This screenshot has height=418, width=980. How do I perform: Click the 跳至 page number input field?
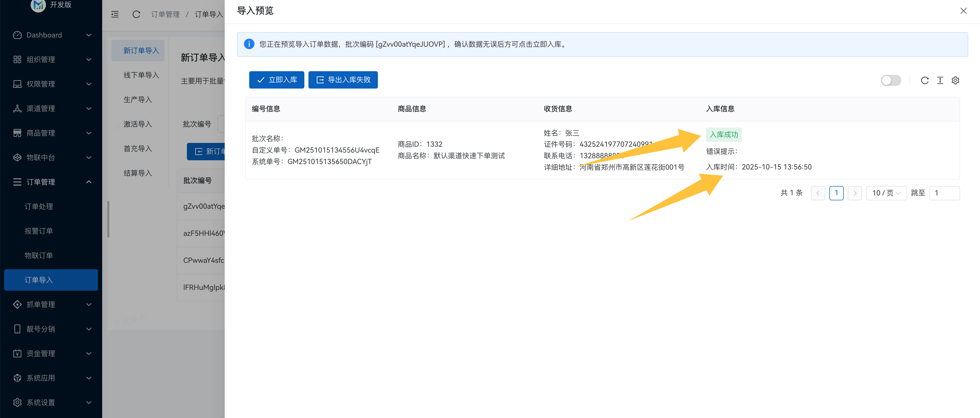click(x=944, y=193)
